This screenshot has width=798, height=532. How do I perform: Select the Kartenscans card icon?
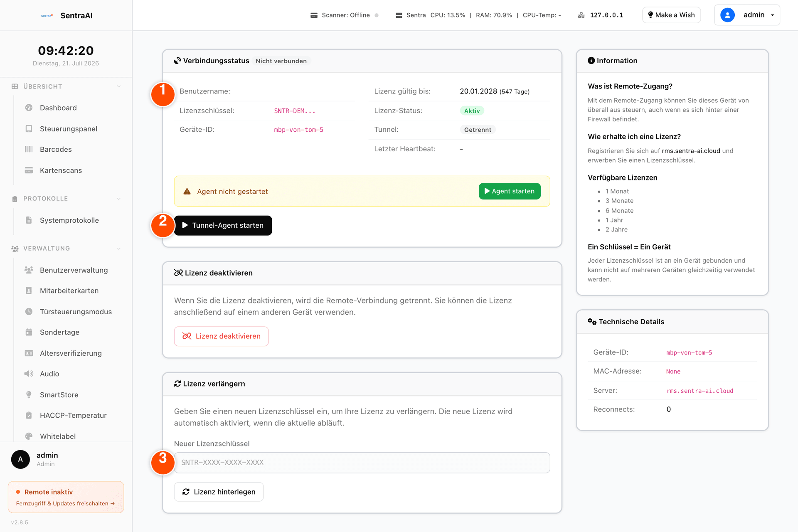[29, 170]
